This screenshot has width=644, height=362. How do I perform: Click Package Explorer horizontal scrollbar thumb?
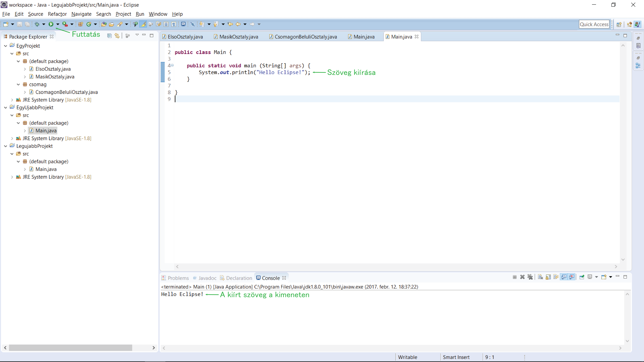[71, 348]
